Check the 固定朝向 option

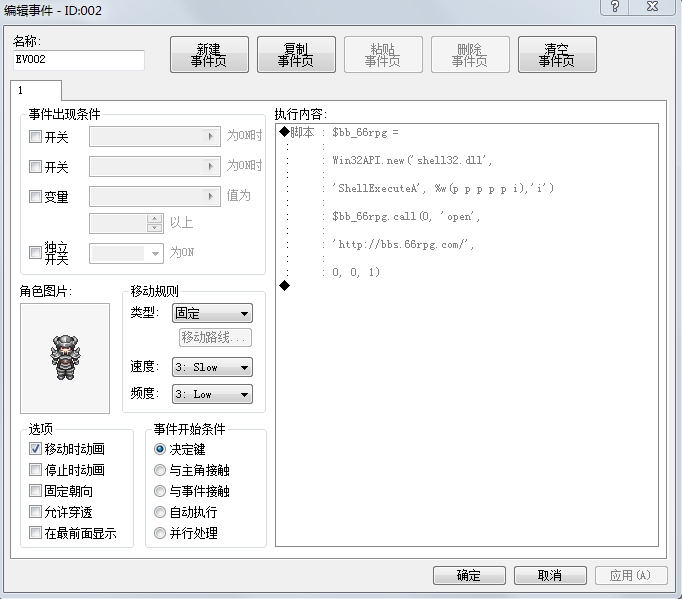[35, 491]
